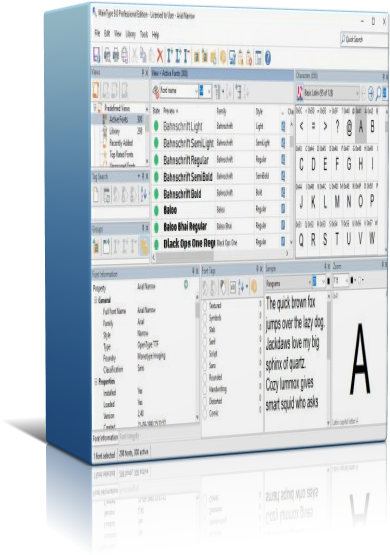Screen dimensions: 390x555
Task: Click the orange round icon in main toolbar
Action: 223,57
